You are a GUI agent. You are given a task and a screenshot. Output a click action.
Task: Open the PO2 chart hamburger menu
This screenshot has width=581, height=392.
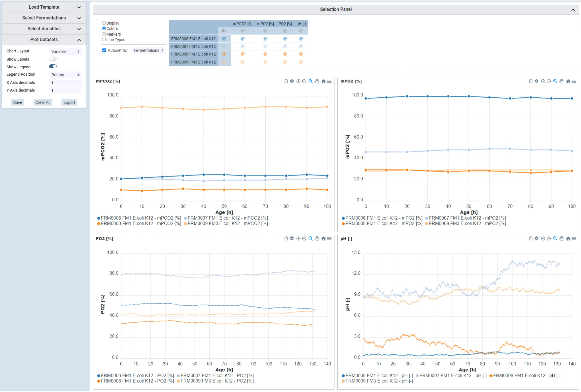(x=329, y=239)
